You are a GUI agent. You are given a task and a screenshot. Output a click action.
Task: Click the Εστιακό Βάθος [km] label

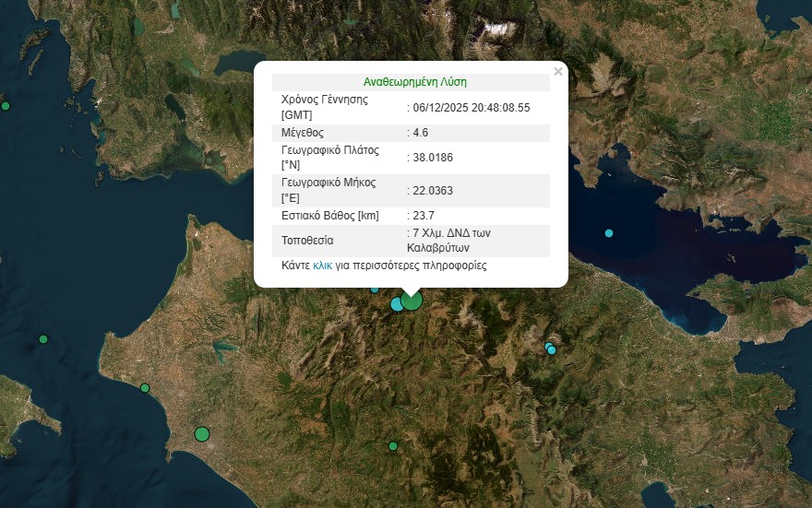[329, 216]
